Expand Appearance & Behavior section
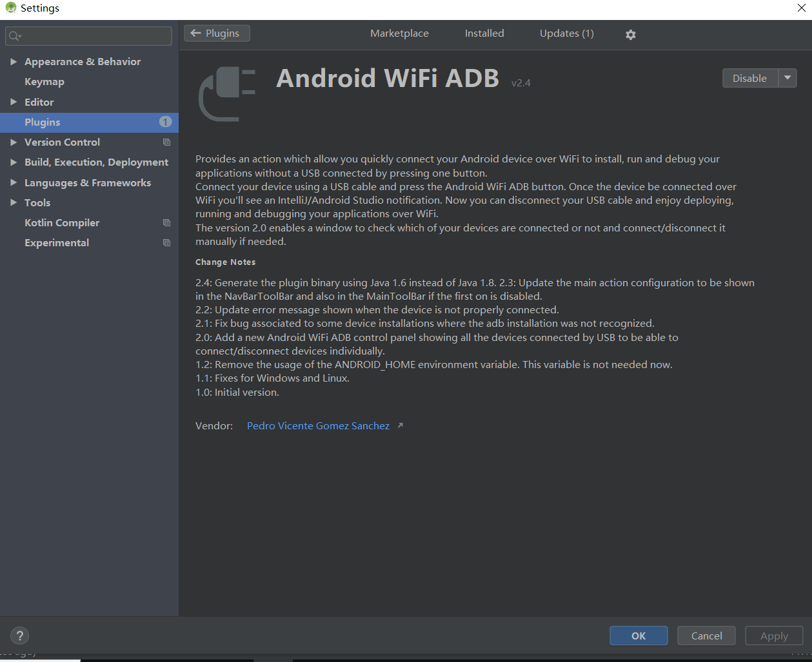This screenshot has height=662, width=812. coord(14,62)
